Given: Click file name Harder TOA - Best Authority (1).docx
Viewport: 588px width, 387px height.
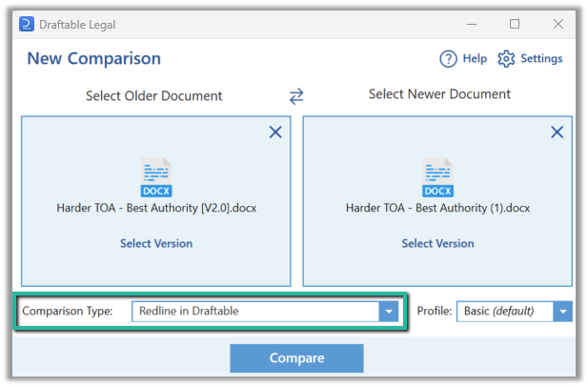Looking at the screenshot, I should (438, 208).
